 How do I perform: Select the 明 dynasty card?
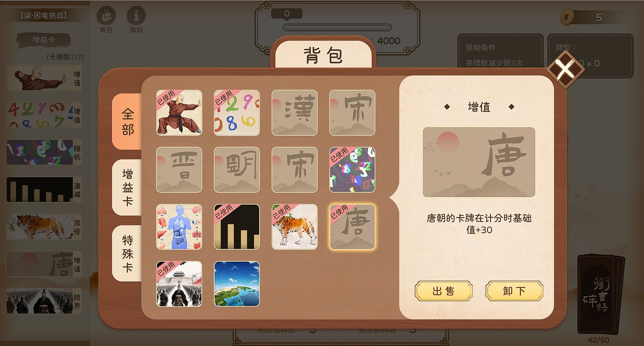point(237,170)
